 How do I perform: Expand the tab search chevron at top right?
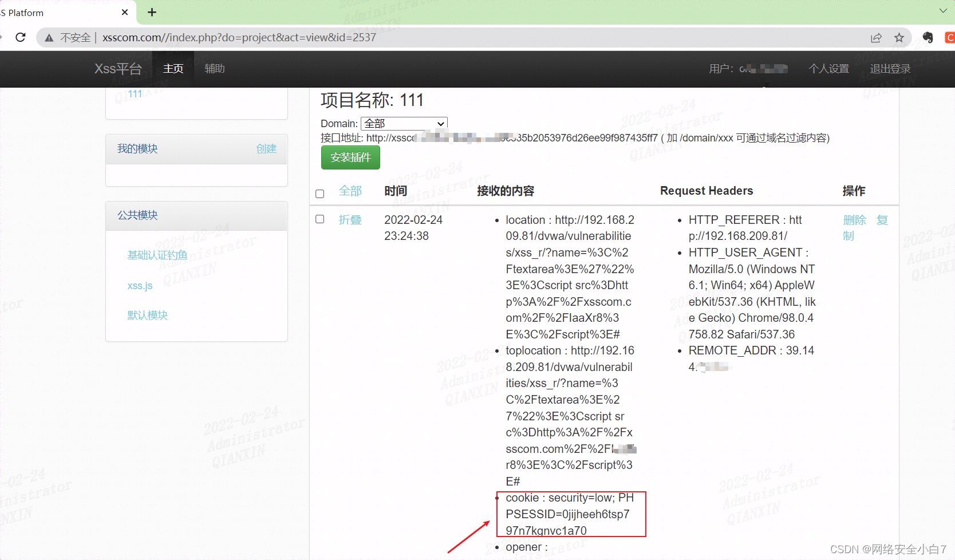coord(943,11)
